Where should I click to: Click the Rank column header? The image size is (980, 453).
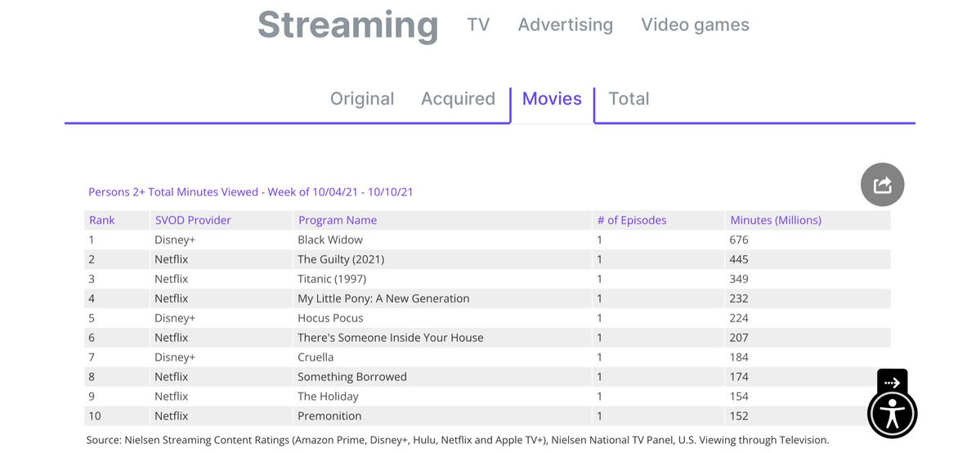click(102, 220)
